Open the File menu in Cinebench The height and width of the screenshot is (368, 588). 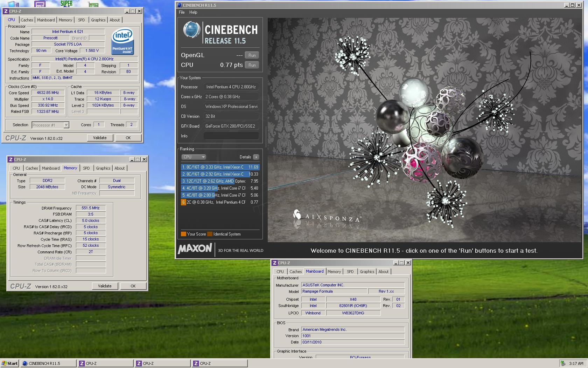182,12
